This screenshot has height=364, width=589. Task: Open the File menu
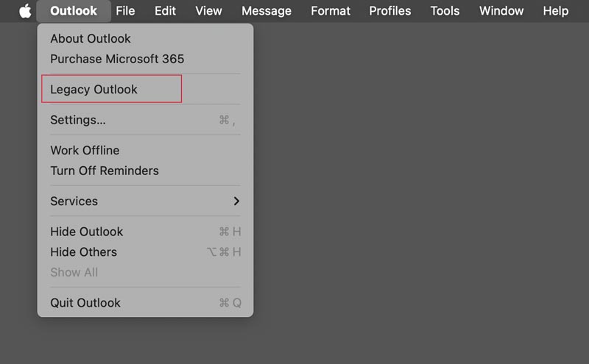[x=125, y=11]
